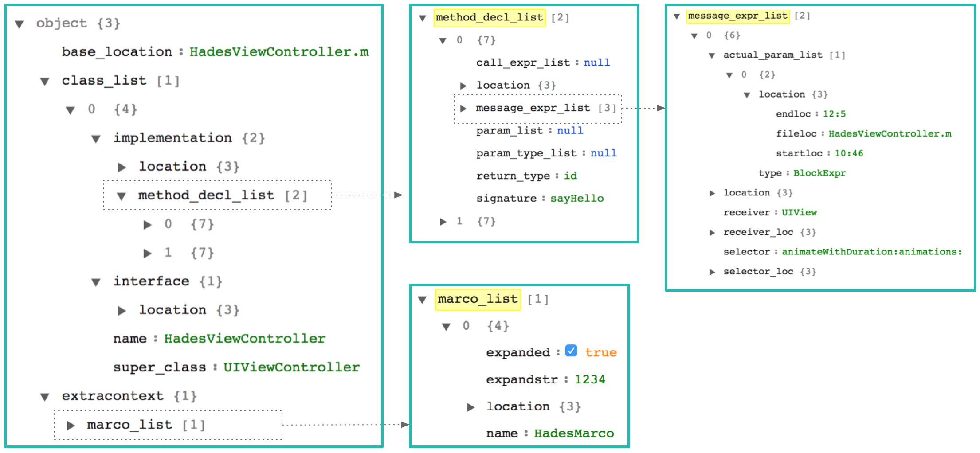Screen dimensions: 980x453
Task: Expand location {3} in marco_list panel
Action: tap(471, 407)
